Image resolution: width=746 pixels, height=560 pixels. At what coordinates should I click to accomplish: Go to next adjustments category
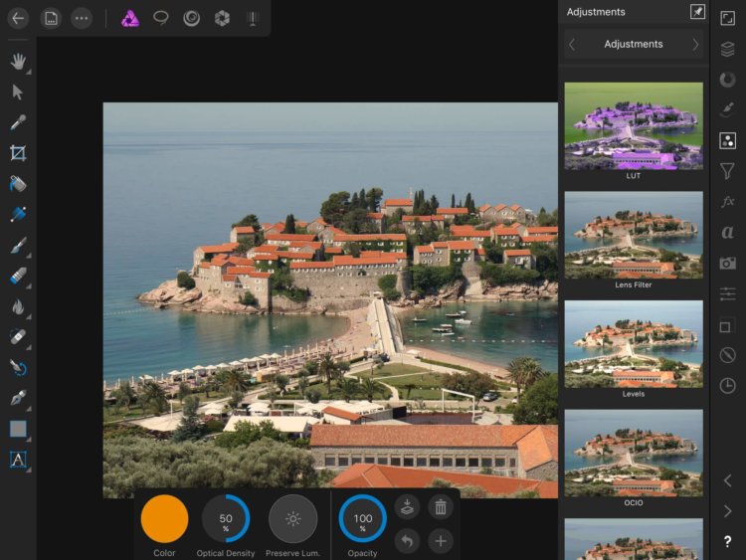(695, 45)
